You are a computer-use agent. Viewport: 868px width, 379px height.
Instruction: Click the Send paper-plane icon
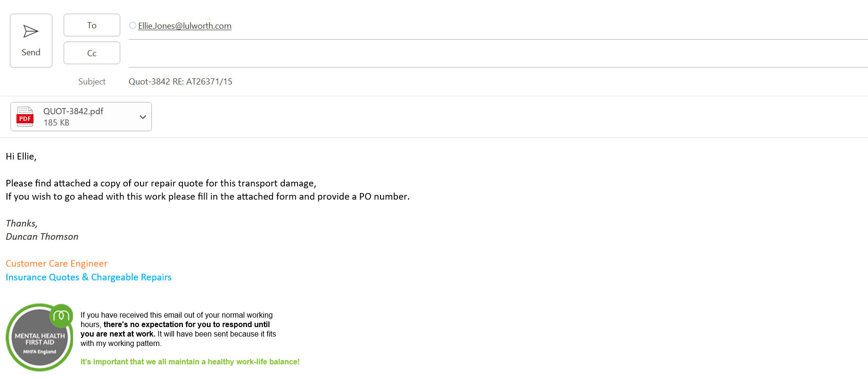pos(31,32)
